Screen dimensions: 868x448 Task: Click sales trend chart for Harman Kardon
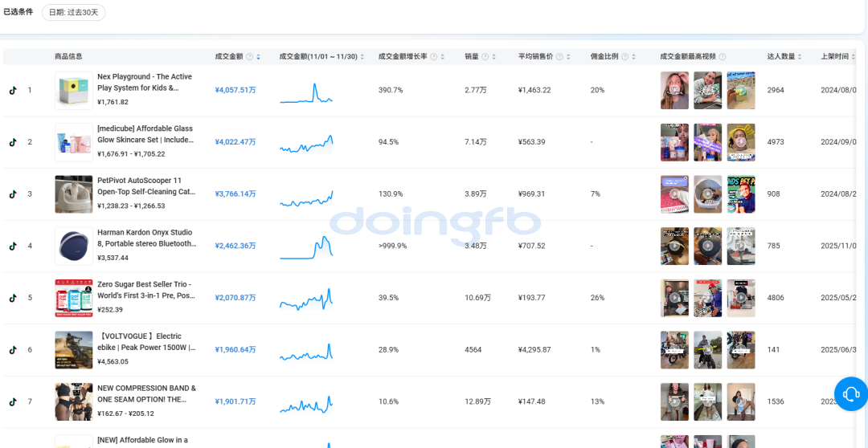click(x=306, y=246)
